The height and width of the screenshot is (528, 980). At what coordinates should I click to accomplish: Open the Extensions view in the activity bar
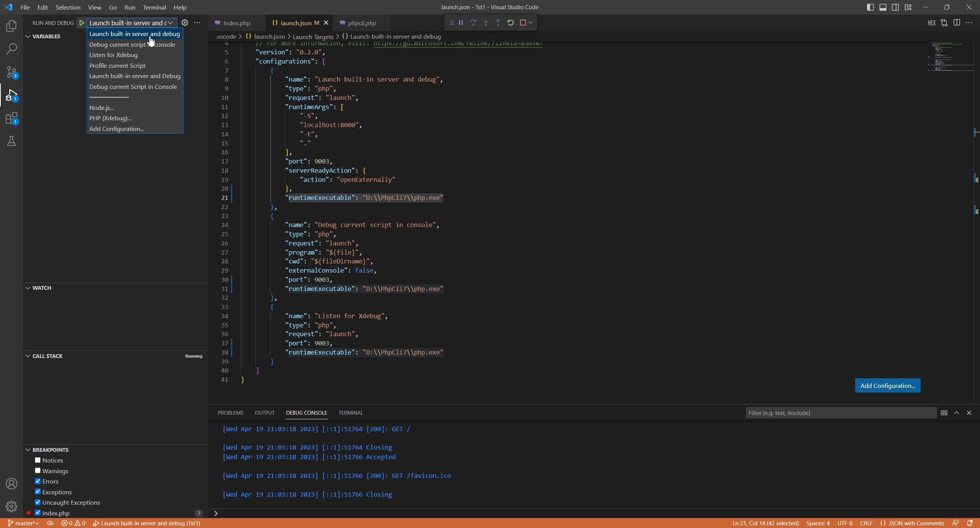[11, 118]
